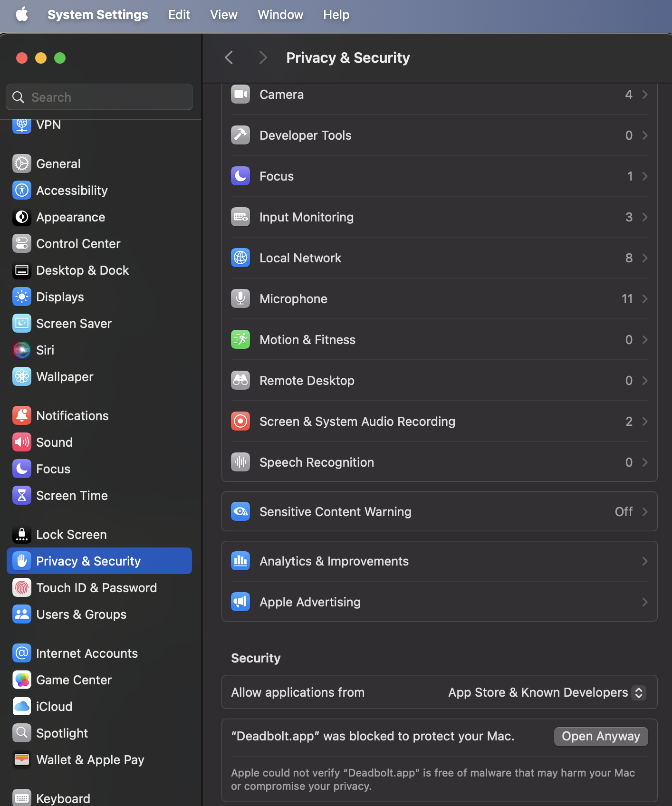Click Open Anyway for Deadbolt.app
The height and width of the screenshot is (806, 672).
coord(601,737)
